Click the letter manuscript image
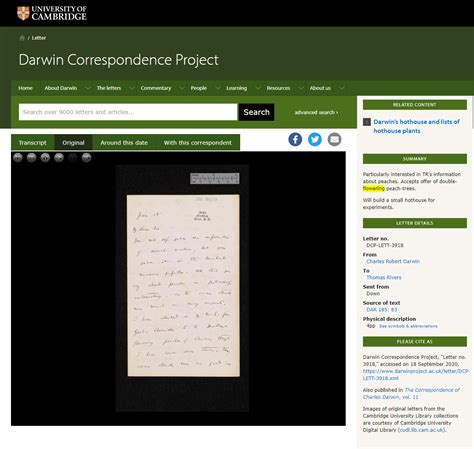Screen dimensions: 474x449 click(183, 286)
